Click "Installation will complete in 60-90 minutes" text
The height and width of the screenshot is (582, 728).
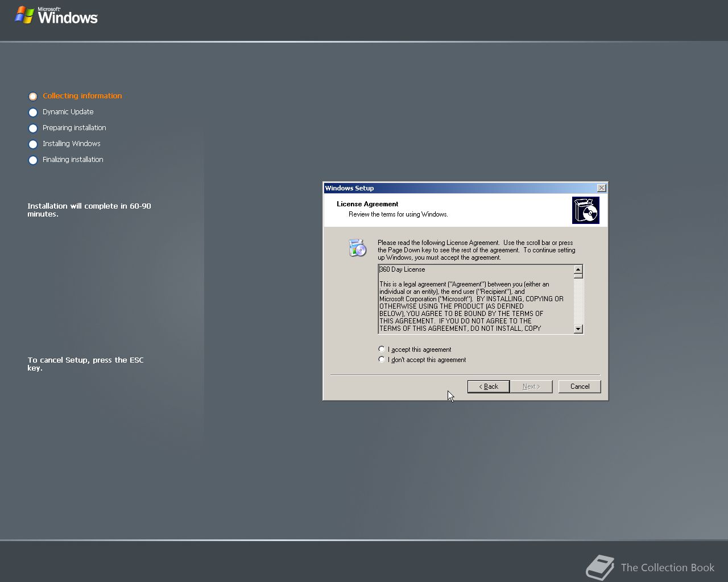click(89, 210)
